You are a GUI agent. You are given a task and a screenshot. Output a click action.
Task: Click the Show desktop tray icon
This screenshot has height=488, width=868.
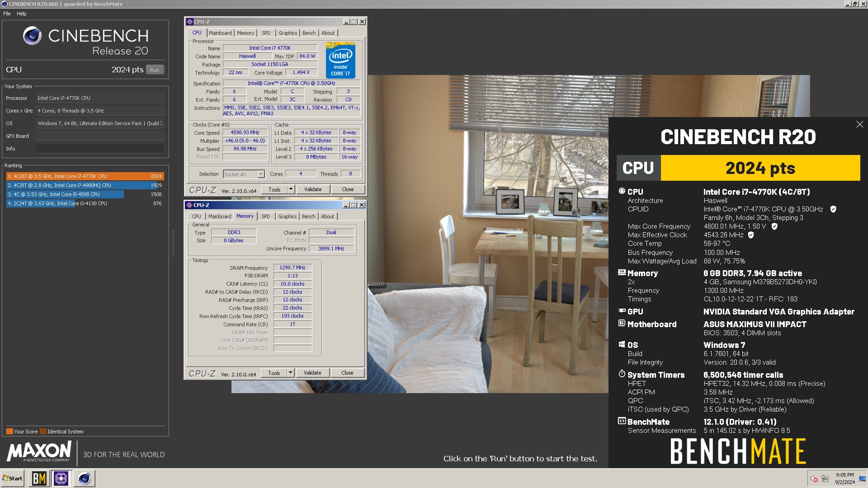862,479
